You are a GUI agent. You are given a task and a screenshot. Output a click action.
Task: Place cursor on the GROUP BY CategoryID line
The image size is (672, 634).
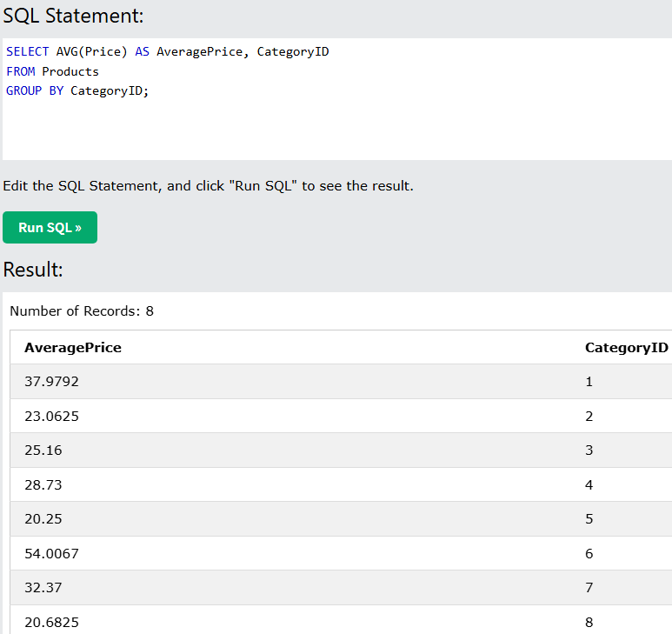tap(77, 90)
